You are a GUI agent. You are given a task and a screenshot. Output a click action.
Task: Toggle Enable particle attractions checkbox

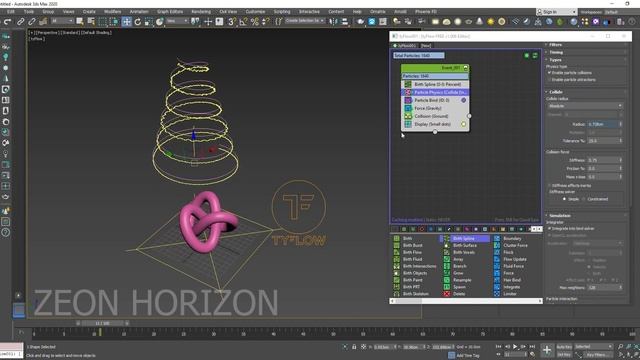tap(550, 80)
